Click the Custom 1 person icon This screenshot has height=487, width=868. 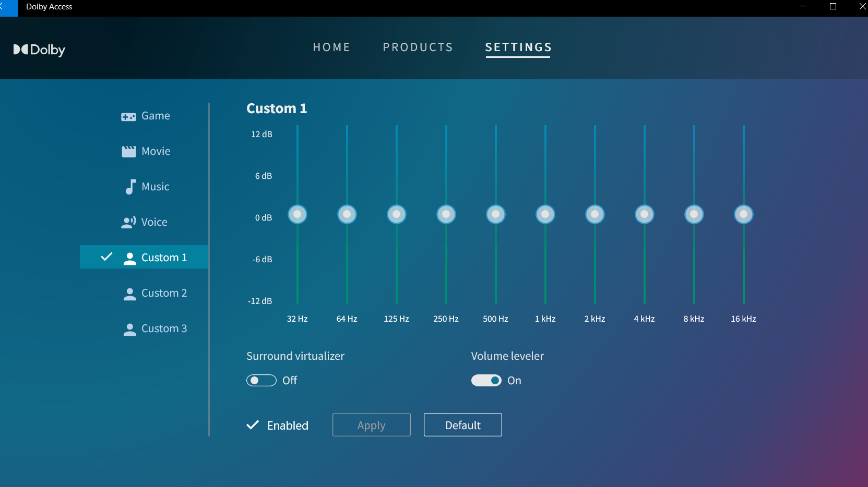(x=130, y=259)
